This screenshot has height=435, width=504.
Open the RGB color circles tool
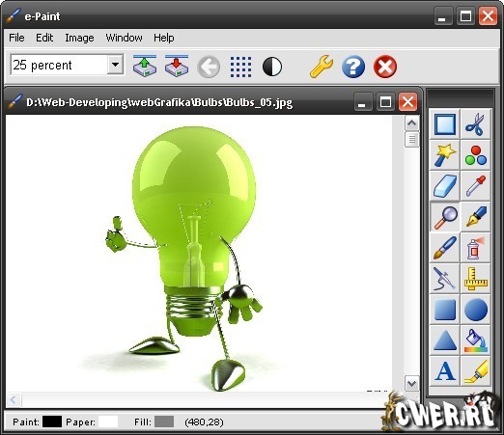475,155
